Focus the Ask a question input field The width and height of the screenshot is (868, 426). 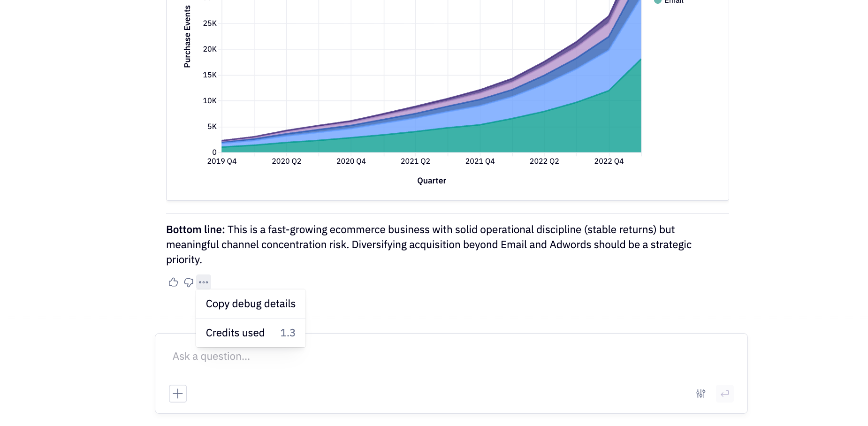(x=422, y=357)
